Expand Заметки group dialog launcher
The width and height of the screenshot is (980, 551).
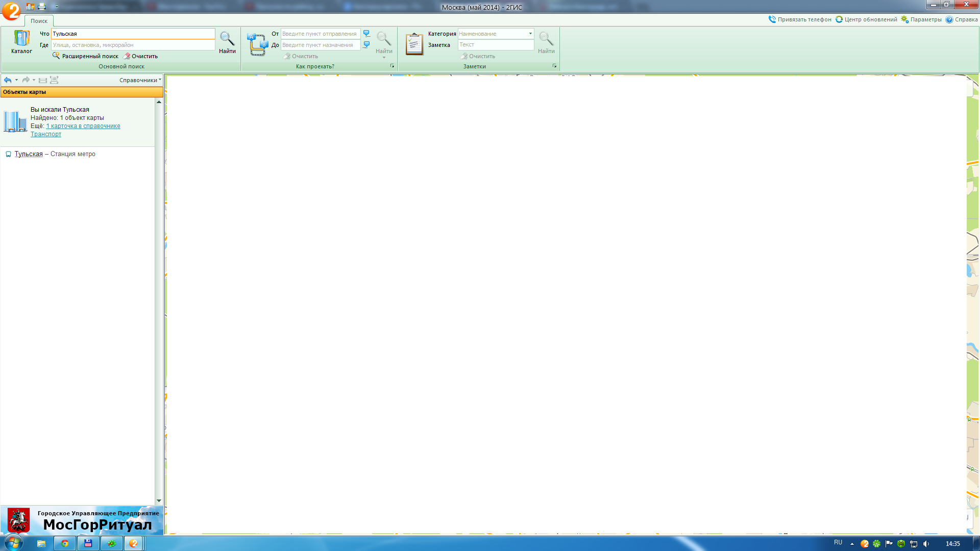pyautogui.click(x=554, y=66)
